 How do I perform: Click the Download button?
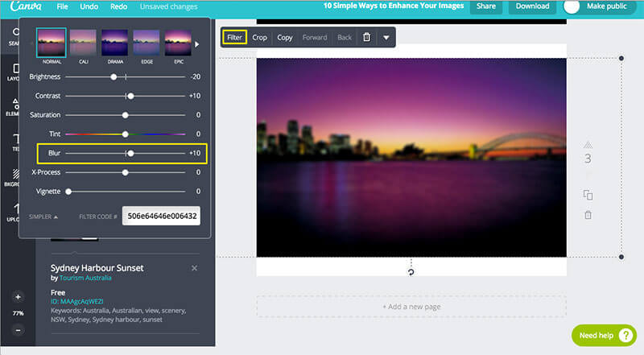tap(532, 6)
